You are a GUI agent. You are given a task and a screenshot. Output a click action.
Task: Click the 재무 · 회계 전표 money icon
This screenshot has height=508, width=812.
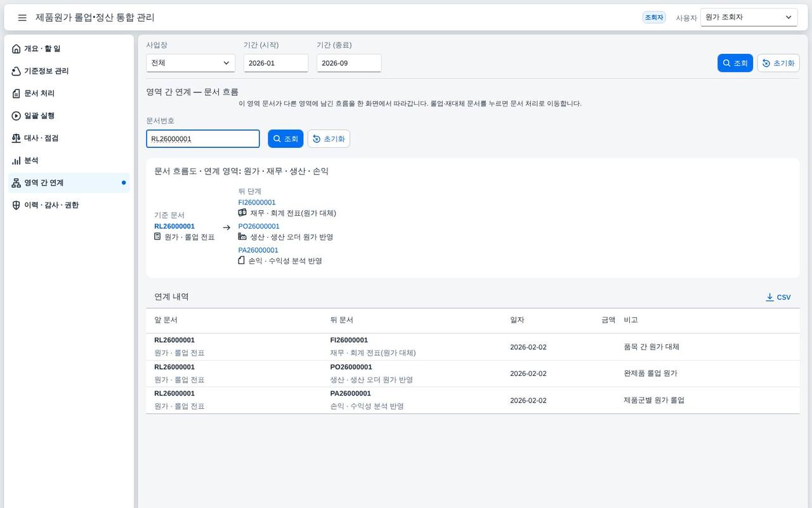pyautogui.click(x=242, y=213)
